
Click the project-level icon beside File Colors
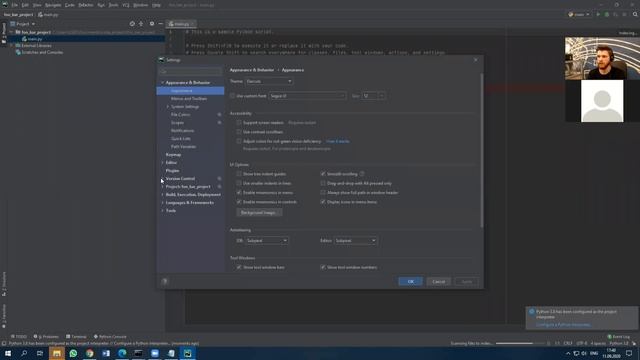point(220,115)
